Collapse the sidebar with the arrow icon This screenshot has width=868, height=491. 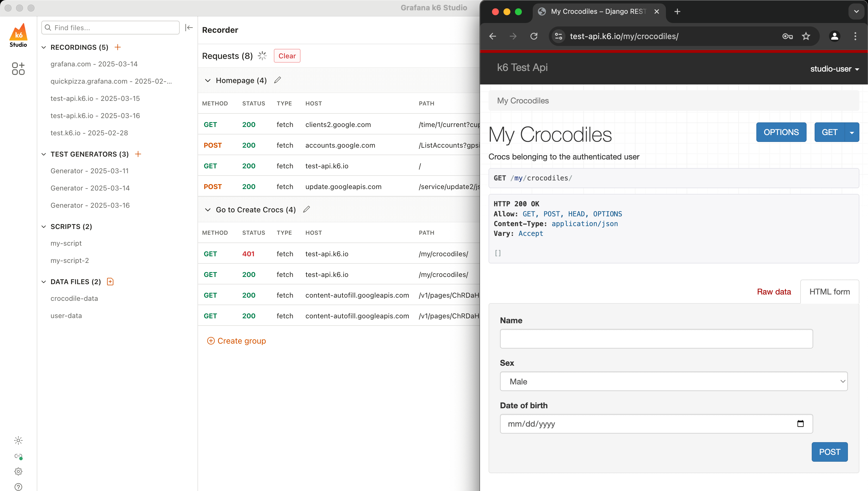click(189, 28)
